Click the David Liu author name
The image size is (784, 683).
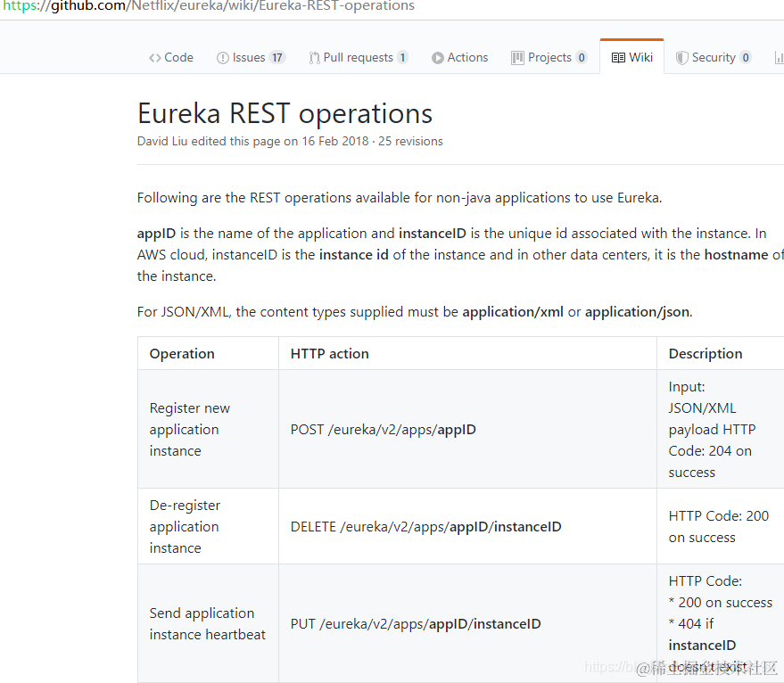click(x=162, y=142)
